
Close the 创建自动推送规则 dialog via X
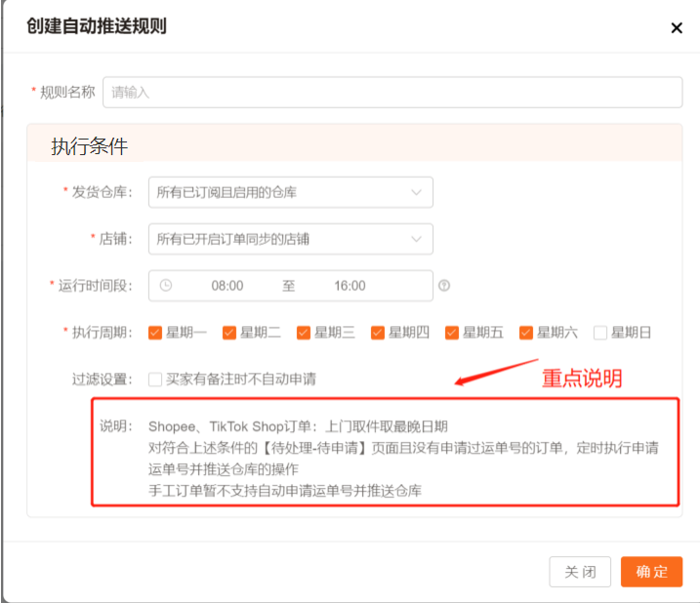(677, 27)
